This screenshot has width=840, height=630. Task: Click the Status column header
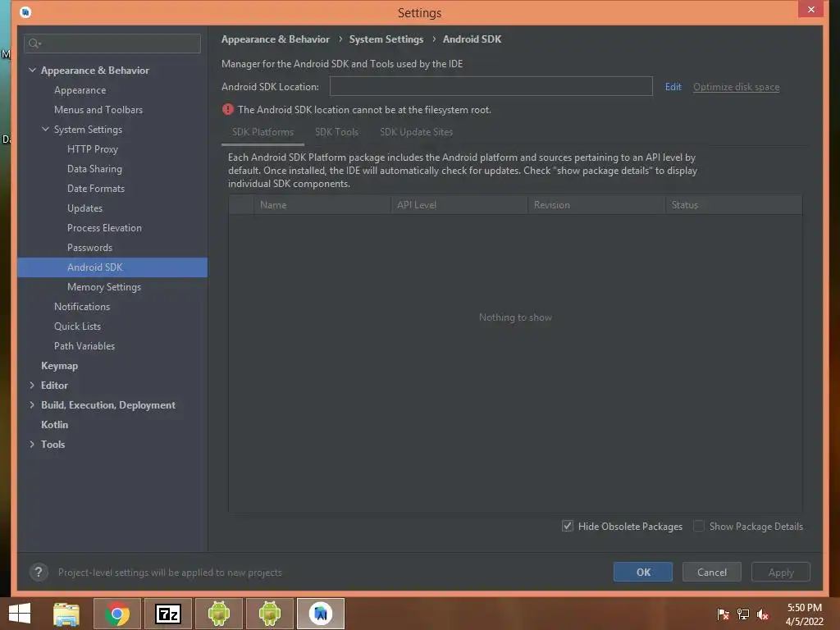pyautogui.click(x=733, y=204)
